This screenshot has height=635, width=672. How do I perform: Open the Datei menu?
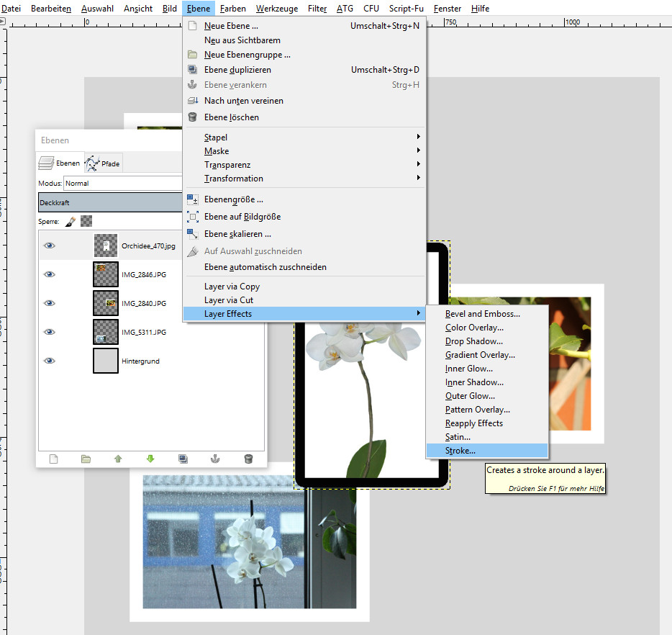[11, 9]
